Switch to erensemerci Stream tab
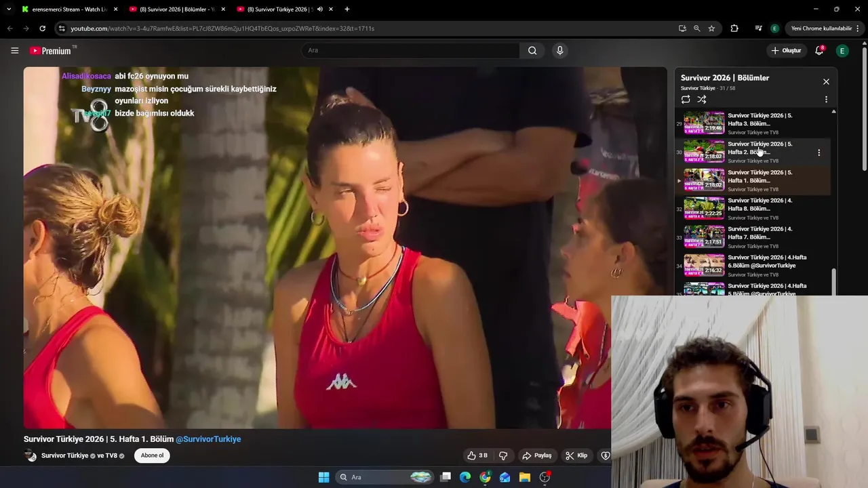 pos(70,9)
